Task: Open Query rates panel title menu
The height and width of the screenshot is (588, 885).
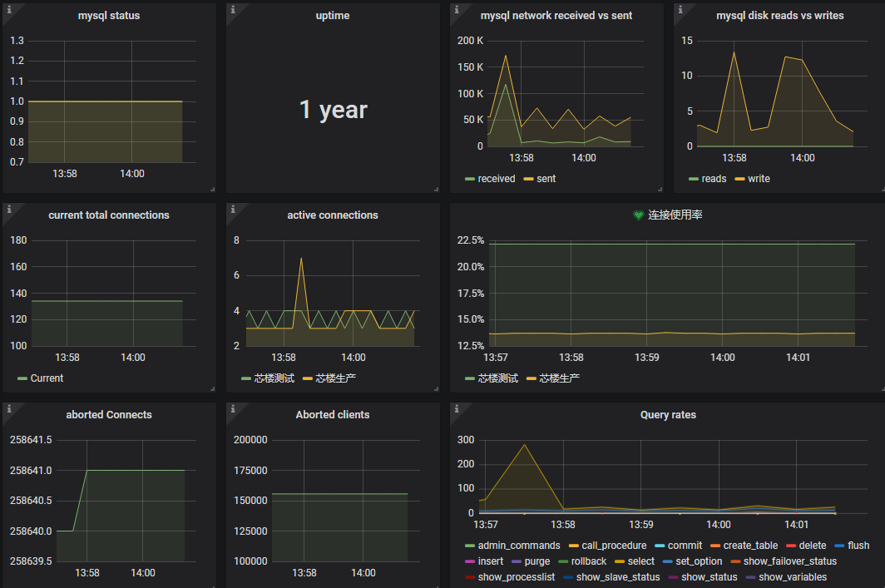Action: pos(668,415)
